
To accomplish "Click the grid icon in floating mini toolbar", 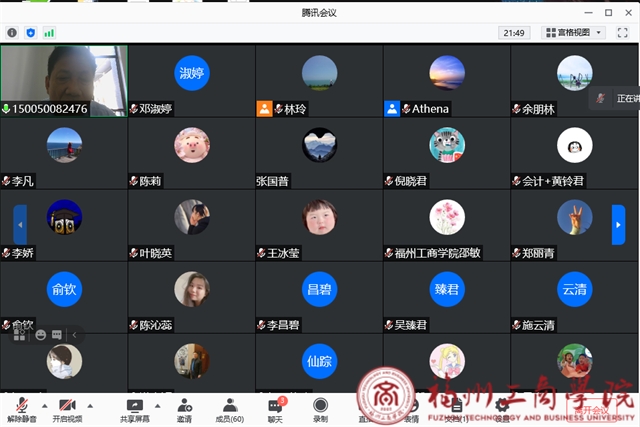I will click(x=19, y=335).
